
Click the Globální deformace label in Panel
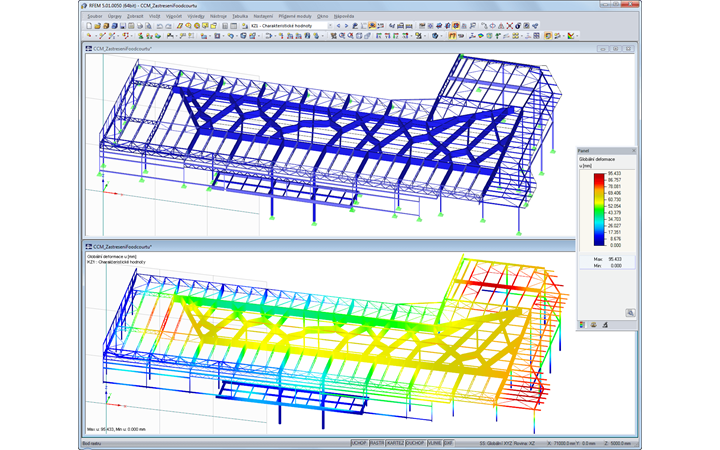(x=597, y=159)
